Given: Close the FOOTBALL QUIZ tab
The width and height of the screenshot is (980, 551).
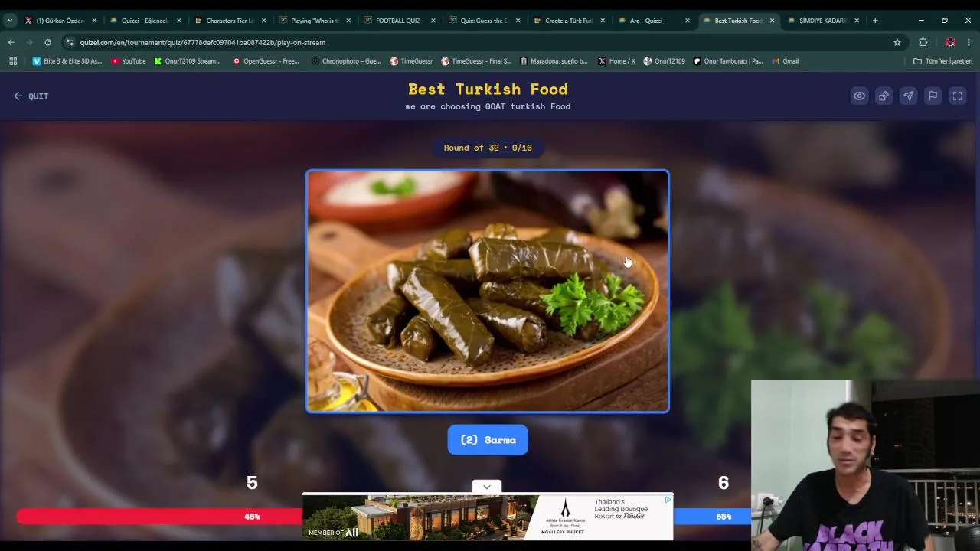Looking at the screenshot, I should tap(433, 21).
